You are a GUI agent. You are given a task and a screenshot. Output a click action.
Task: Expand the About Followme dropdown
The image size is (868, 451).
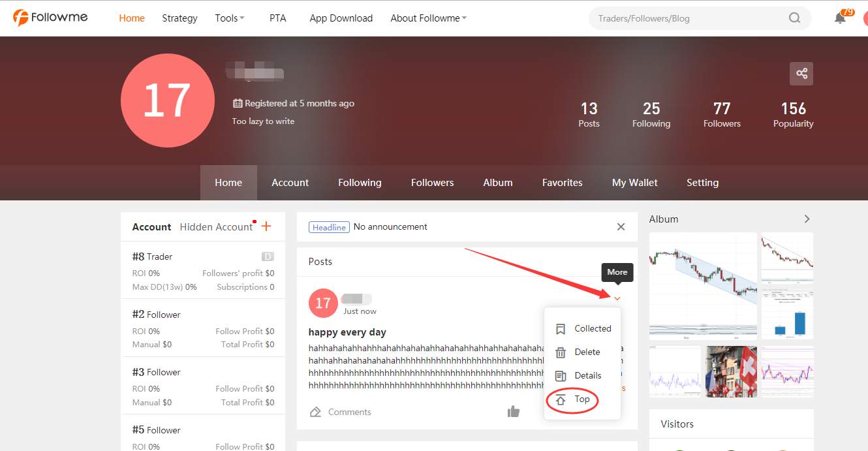[429, 18]
